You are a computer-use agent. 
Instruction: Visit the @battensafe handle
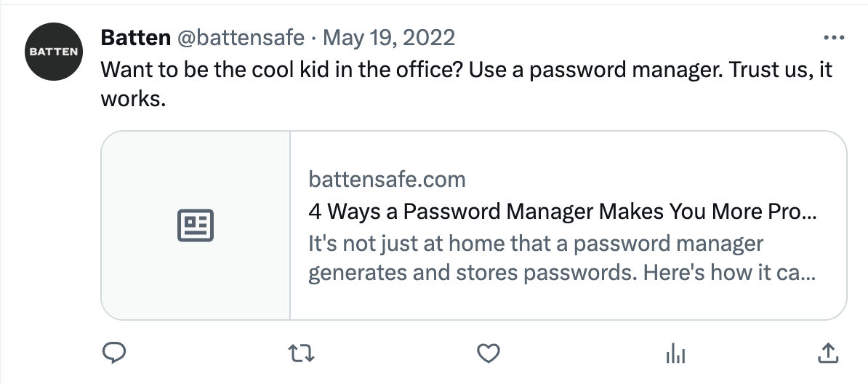(x=240, y=38)
